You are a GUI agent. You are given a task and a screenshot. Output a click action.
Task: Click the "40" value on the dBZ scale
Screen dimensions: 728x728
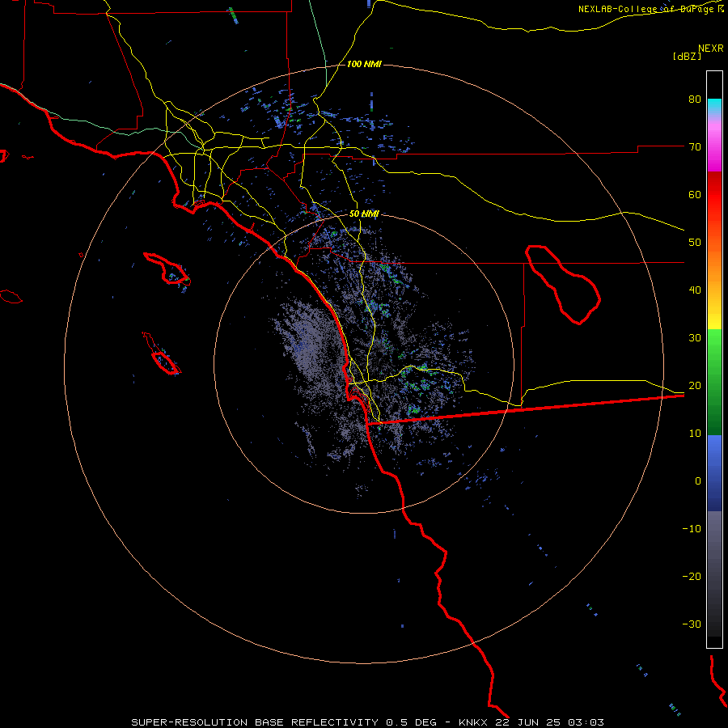click(695, 290)
